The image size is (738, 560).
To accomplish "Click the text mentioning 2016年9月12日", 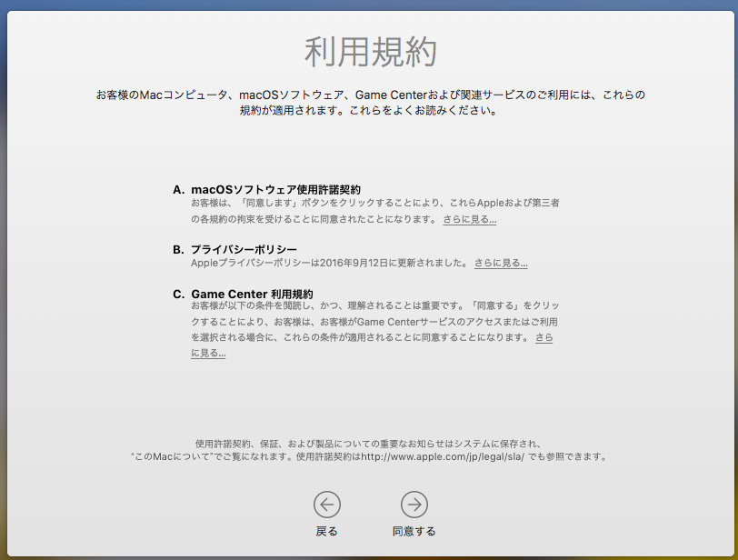I will pos(329,263).
